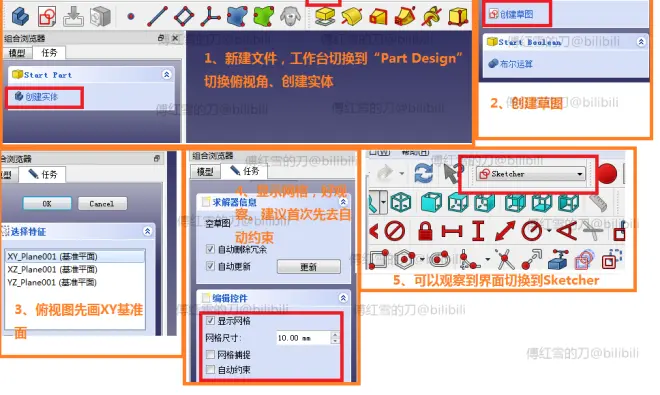Click 创建实体 in Start Part panel

(41, 97)
